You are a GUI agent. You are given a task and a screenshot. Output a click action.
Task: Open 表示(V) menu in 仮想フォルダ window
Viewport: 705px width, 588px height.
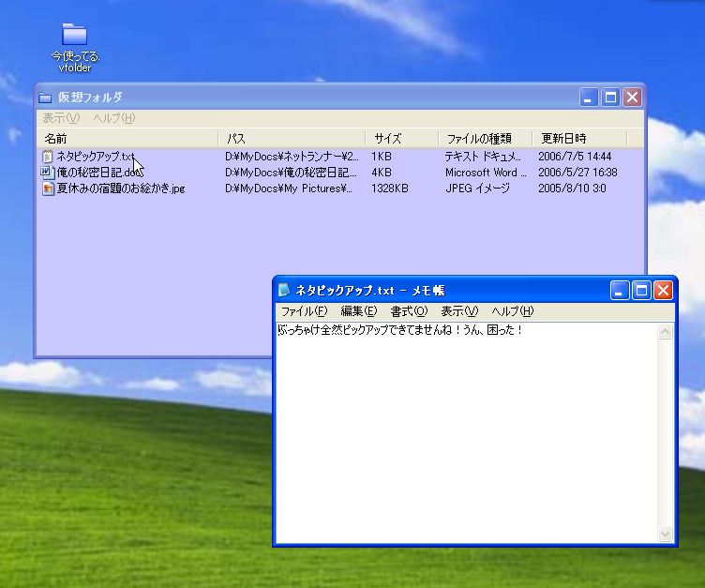[x=61, y=118]
